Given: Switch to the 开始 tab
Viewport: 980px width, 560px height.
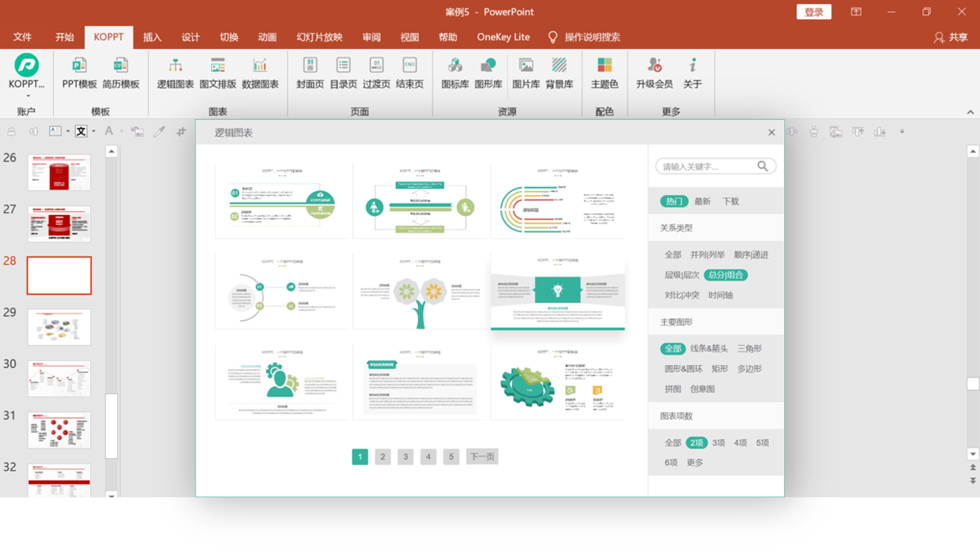Looking at the screenshot, I should coord(65,37).
